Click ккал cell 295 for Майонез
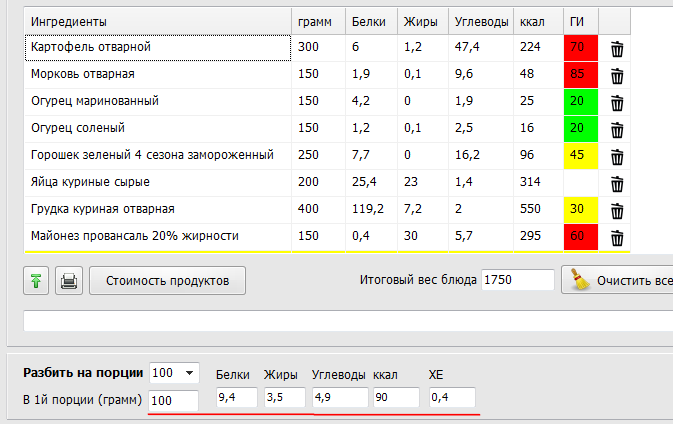The height and width of the screenshot is (424, 673). (538, 237)
